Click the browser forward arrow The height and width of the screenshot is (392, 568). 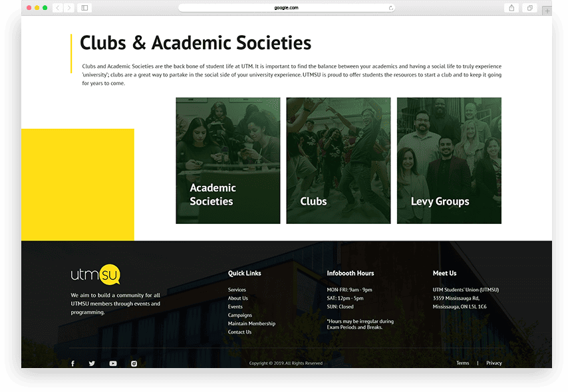point(69,8)
